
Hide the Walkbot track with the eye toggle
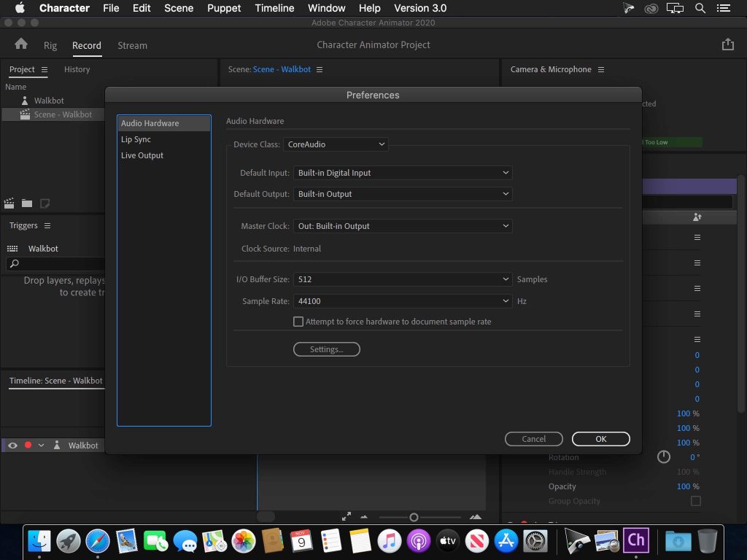pyautogui.click(x=12, y=445)
